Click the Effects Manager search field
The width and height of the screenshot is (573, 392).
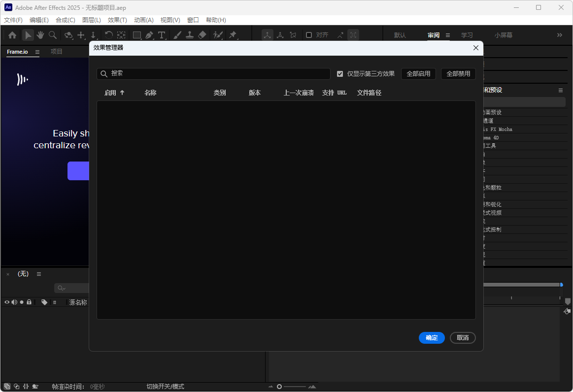click(213, 73)
